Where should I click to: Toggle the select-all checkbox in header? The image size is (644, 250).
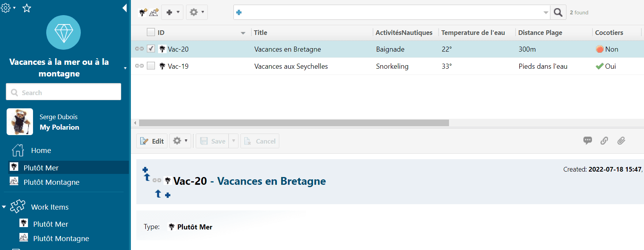(x=151, y=32)
